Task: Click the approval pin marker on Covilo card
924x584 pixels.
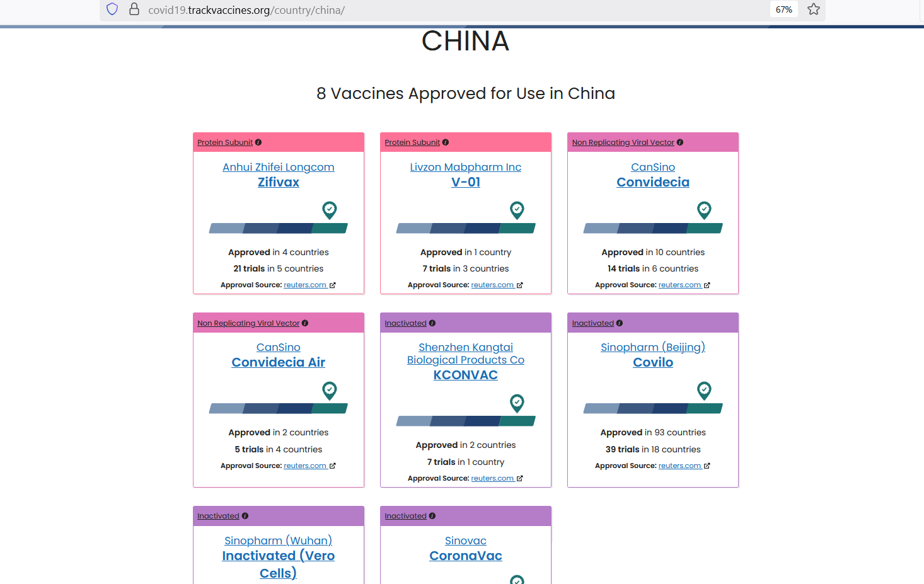Action: pos(704,391)
